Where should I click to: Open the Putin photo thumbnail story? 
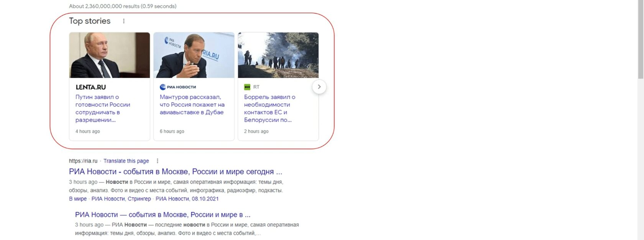point(110,55)
